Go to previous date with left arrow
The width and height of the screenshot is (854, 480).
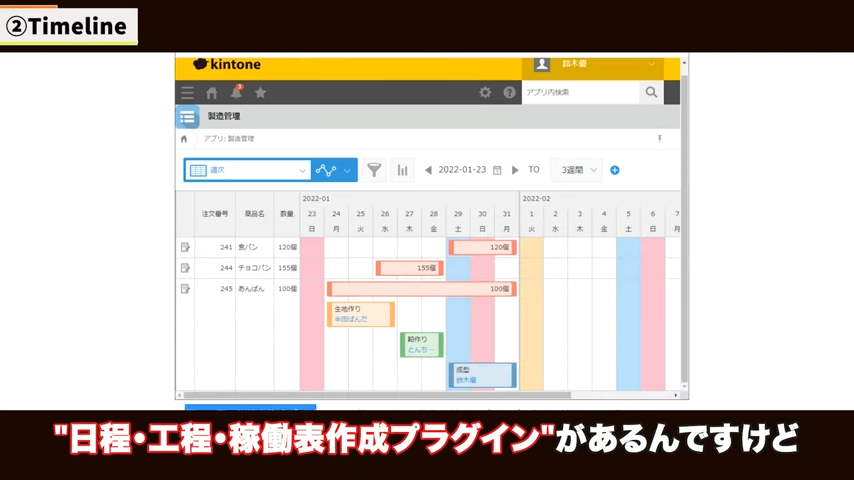tap(428, 170)
